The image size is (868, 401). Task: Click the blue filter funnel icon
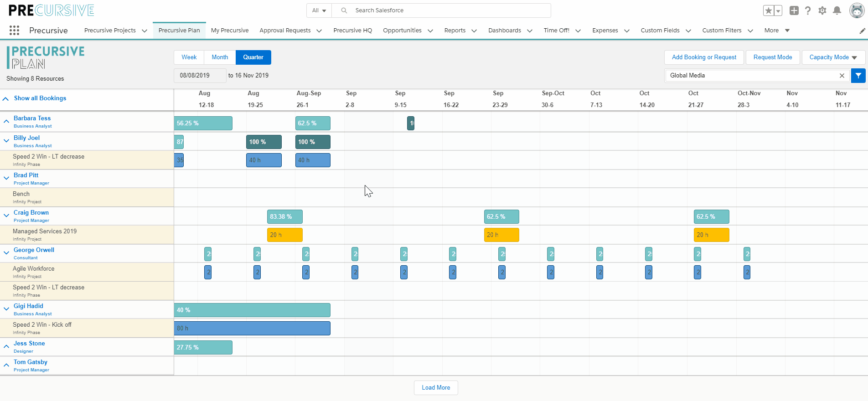coord(858,76)
